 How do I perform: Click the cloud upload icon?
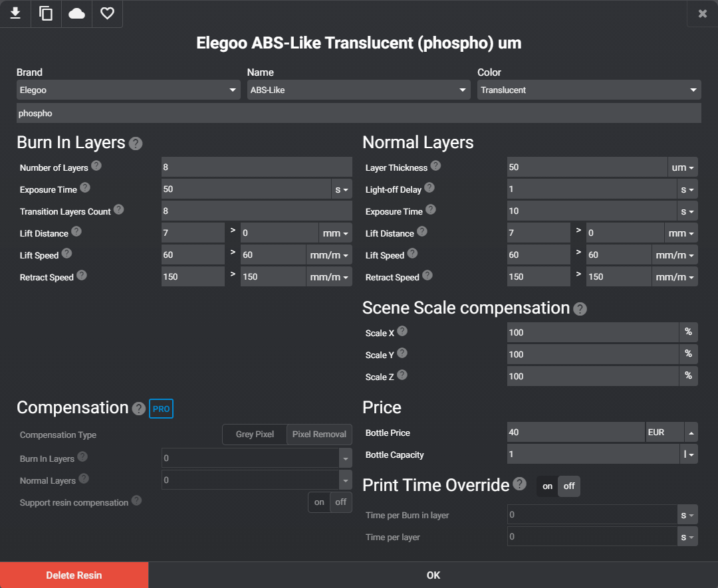click(76, 13)
